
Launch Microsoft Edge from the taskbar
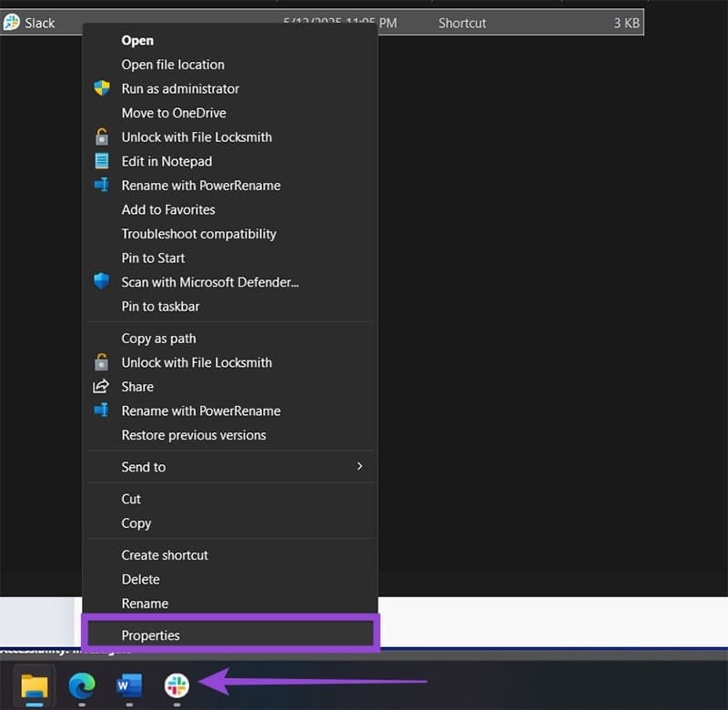(x=82, y=685)
